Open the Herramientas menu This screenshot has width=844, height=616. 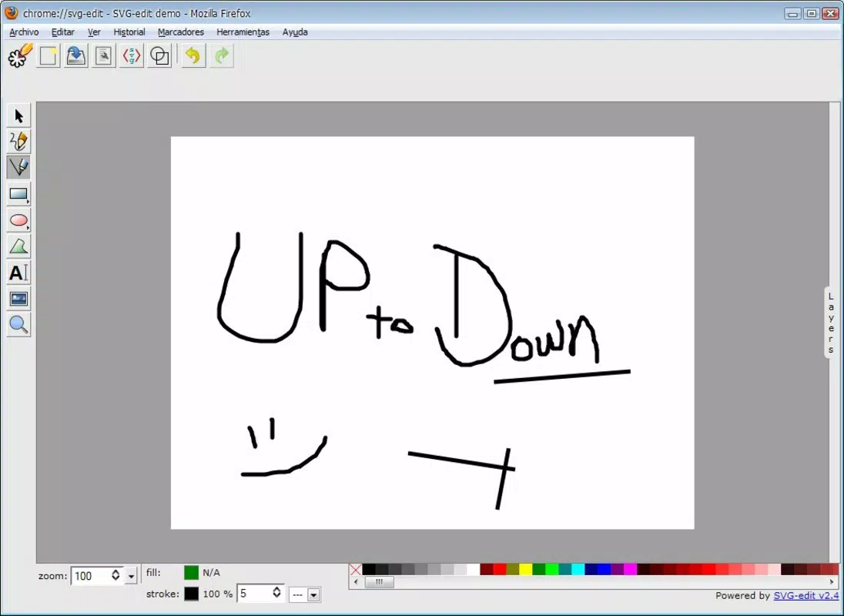243,32
